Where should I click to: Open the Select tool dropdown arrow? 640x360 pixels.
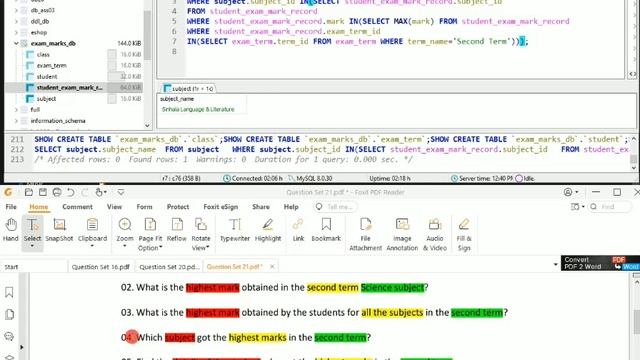32,246
